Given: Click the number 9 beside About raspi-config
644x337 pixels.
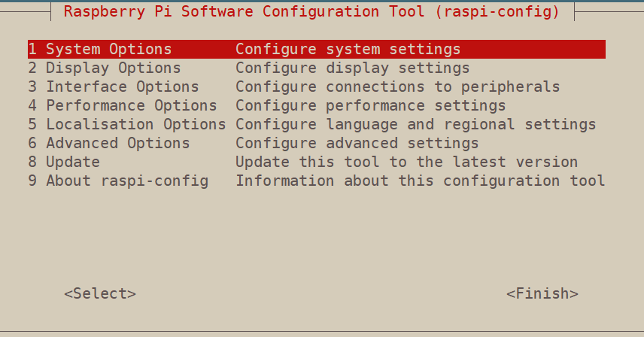Looking at the screenshot, I should pos(32,181).
